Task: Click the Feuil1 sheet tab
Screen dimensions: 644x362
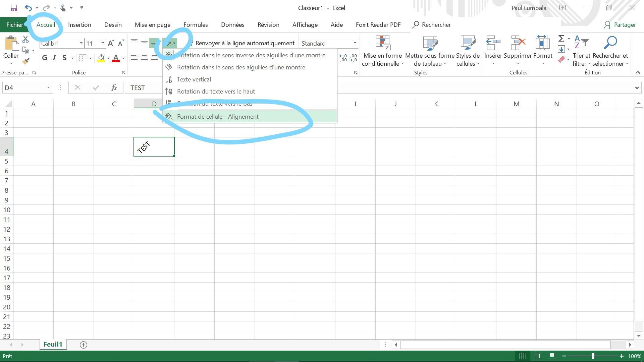Action: point(53,345)
